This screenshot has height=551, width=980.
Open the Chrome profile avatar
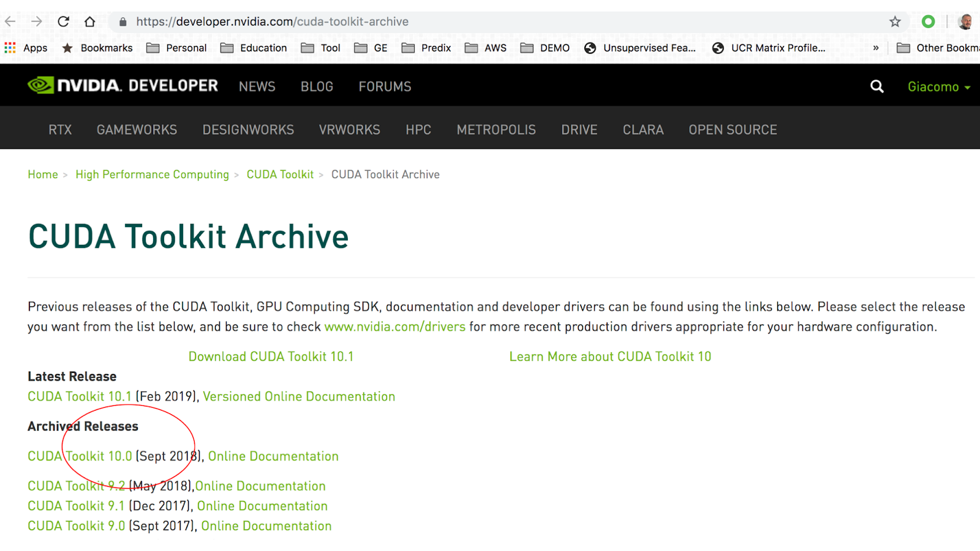tap(966, 21)
